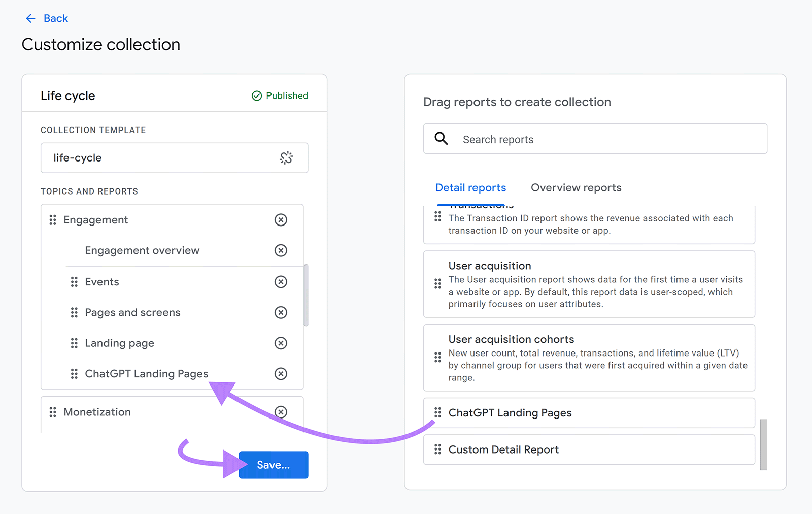Remove Pages and screens from the collection
Screen dimensions: 812x514
[281, 312]
